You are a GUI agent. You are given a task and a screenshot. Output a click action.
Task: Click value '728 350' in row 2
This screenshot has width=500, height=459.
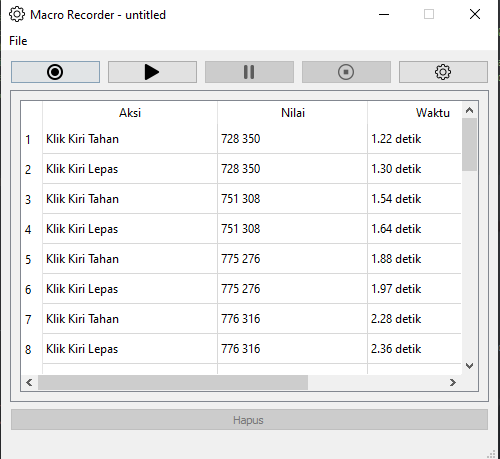coord(241,169)
